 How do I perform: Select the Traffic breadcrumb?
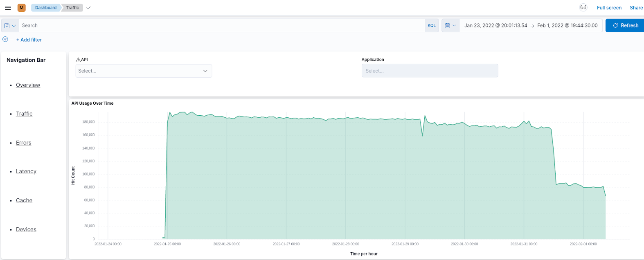(72, 8)
